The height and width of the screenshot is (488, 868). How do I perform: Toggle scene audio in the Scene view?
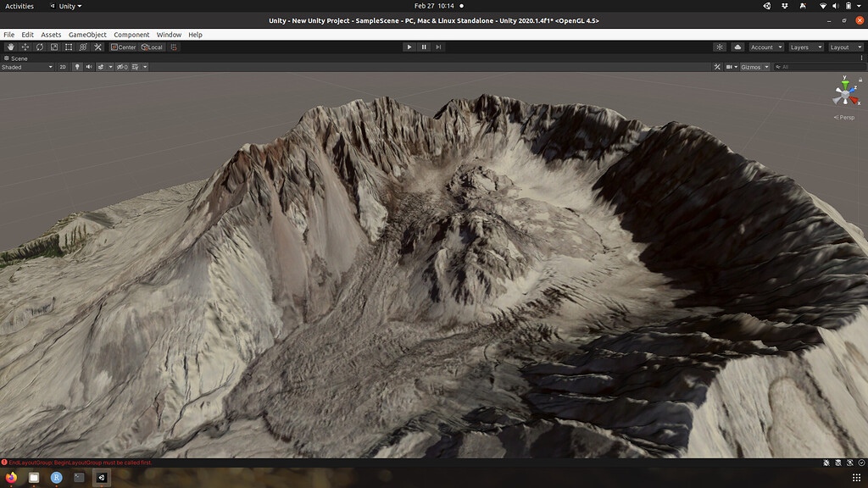coord(89,66)
